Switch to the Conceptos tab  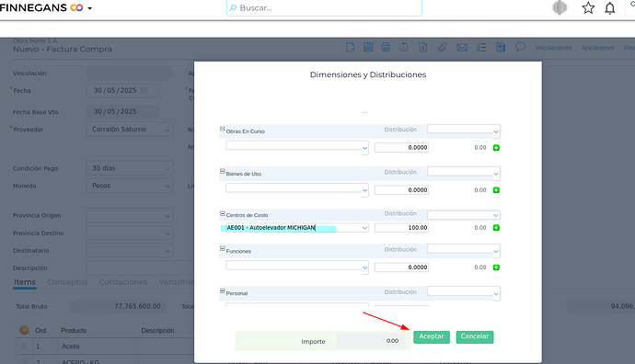67,282
